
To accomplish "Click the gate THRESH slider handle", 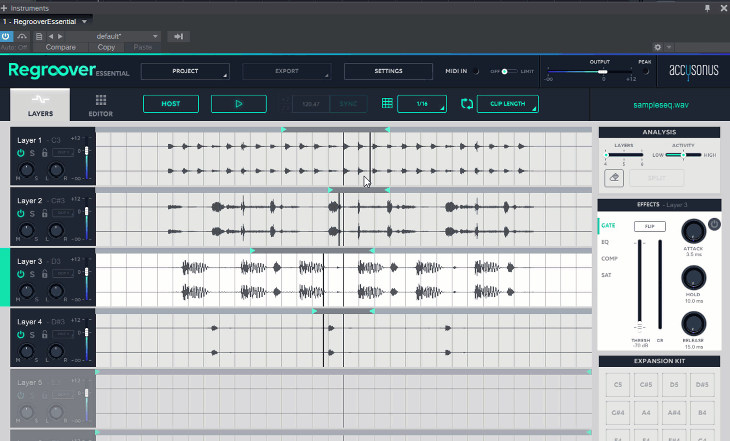I will click(640, 327).
